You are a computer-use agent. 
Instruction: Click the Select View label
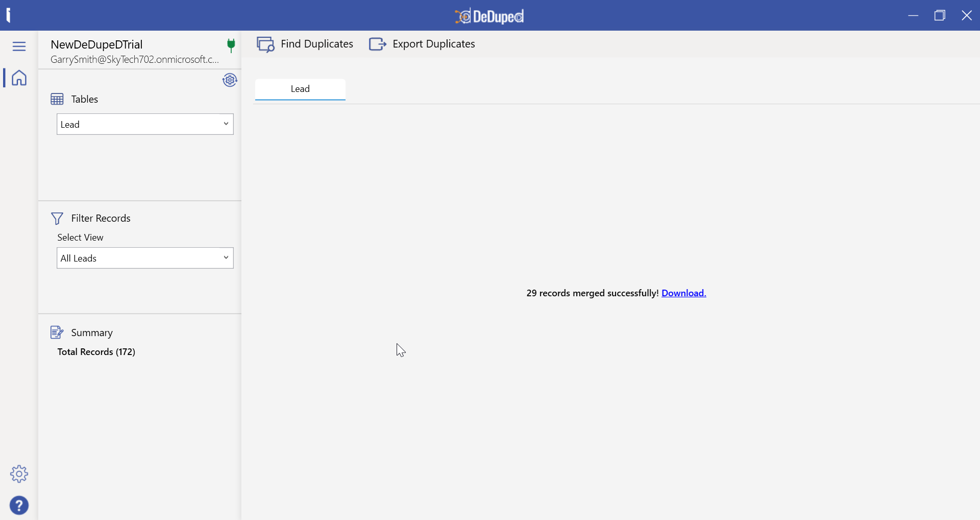(80, 238)
